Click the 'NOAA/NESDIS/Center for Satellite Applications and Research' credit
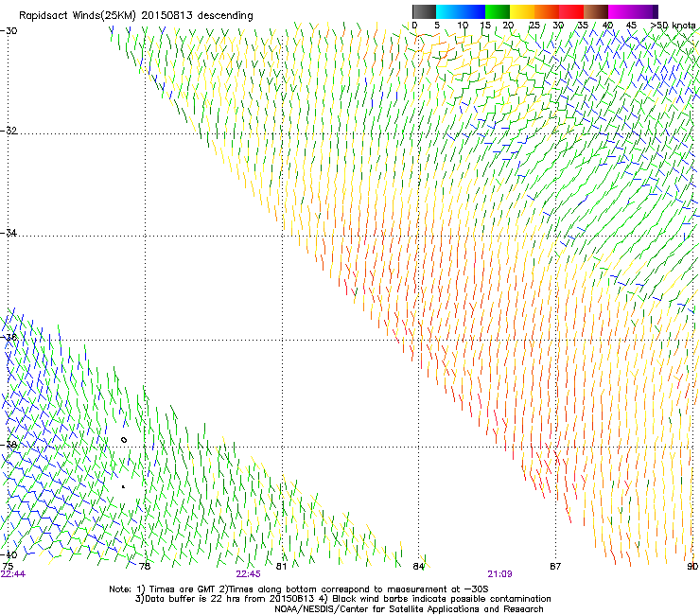The width and height of the screenshot is (700, 615). pyautogui.click(x=409, y=609)
